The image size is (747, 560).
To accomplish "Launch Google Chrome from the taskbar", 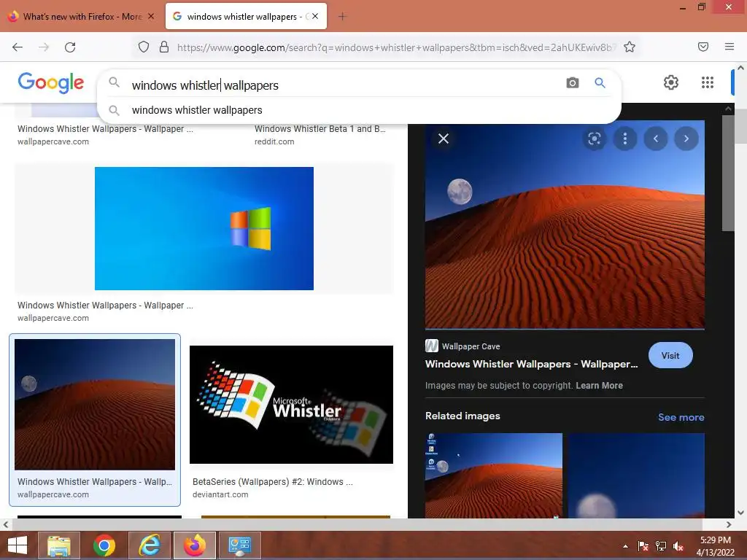I will pos(104,545).
